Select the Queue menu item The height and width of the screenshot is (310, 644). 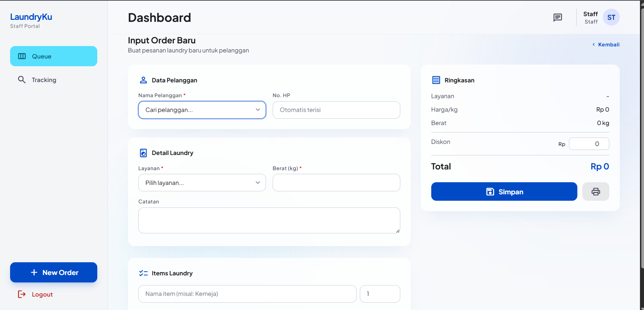coord(54,56)
